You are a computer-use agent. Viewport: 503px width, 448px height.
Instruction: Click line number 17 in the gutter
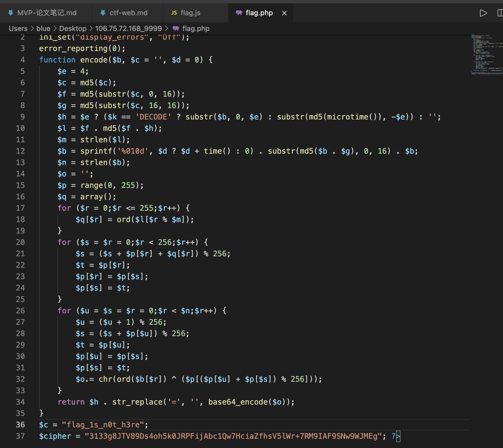point(20,208)
